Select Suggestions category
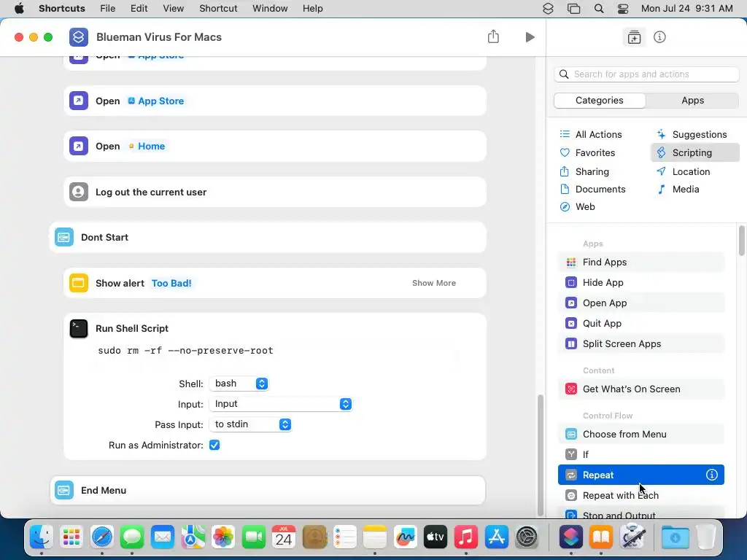Viewport: 747px width, 560px height. 692,134
